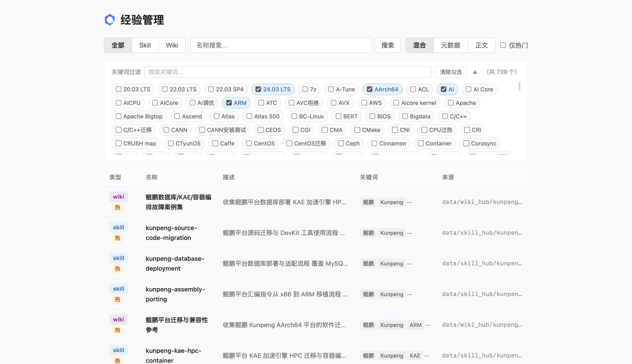The image size is (632, 364).
Task: Open 鲲鹏平台迁移与兼容性参考 entry
Action: point(177,325)
